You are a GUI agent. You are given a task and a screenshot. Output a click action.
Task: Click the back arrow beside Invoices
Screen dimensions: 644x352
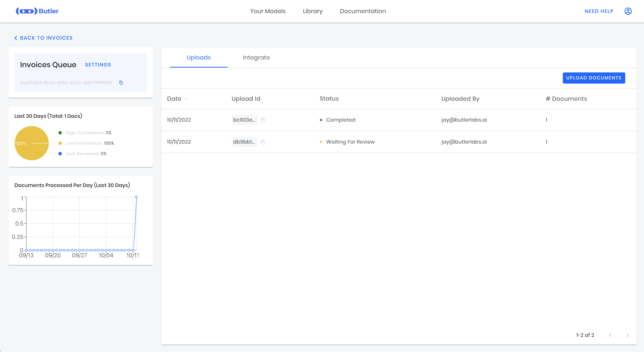pyautogui.click(x=16, y=38)
